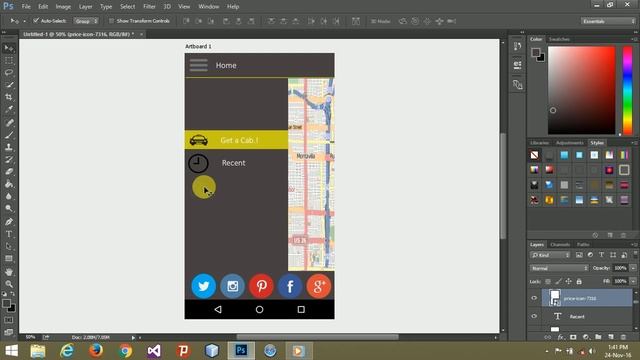The width and height of the screenshot is (640, 360).
Task: Delete the selected layer with trash icon
Action: click(623, 337)
